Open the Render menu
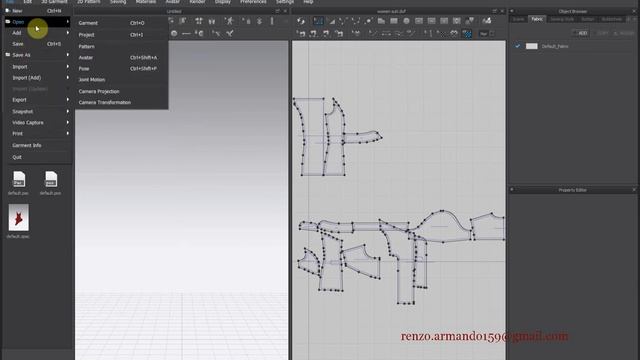Image resolution: width=640 pixels, height=360 pixels. [197, 2]
